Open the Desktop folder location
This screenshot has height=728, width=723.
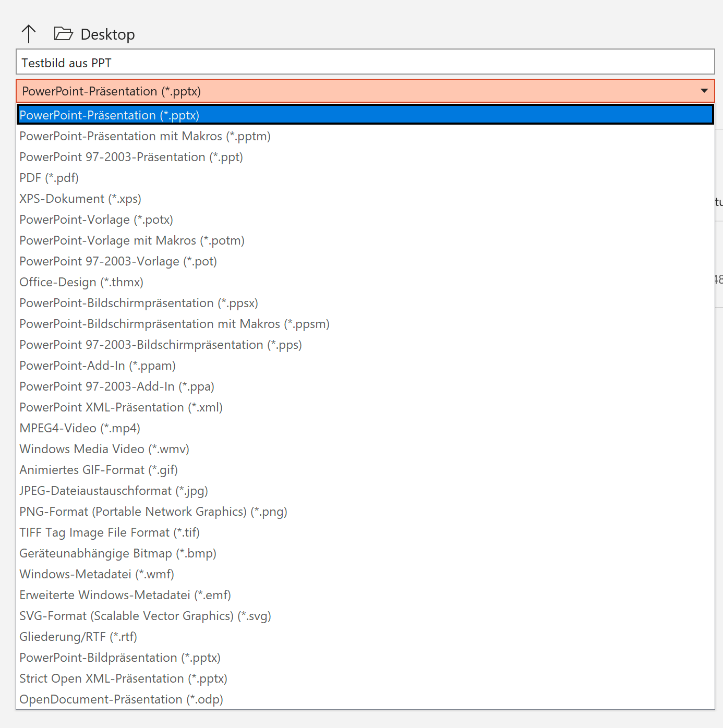(x=64, y=34)
